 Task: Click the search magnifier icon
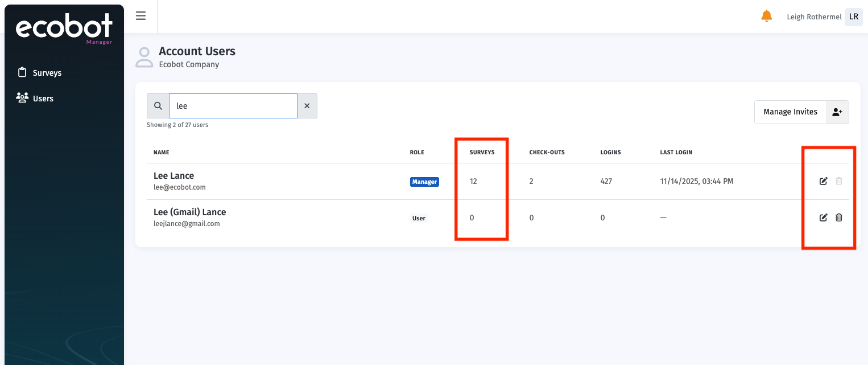tap(158, 106)
